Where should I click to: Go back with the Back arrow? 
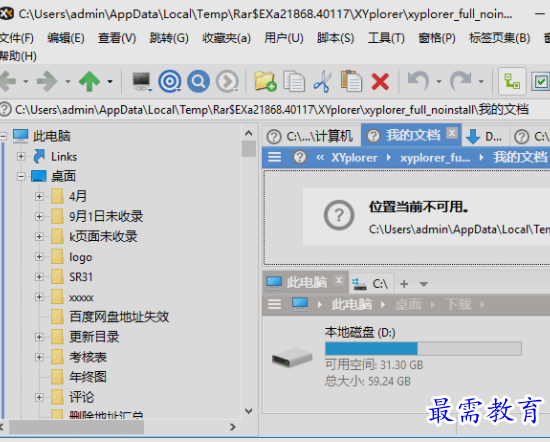[x=7, y=81]
